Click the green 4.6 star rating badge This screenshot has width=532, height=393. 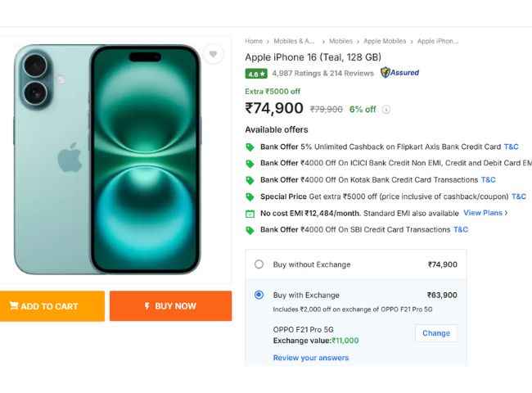(x=256, y=73)
